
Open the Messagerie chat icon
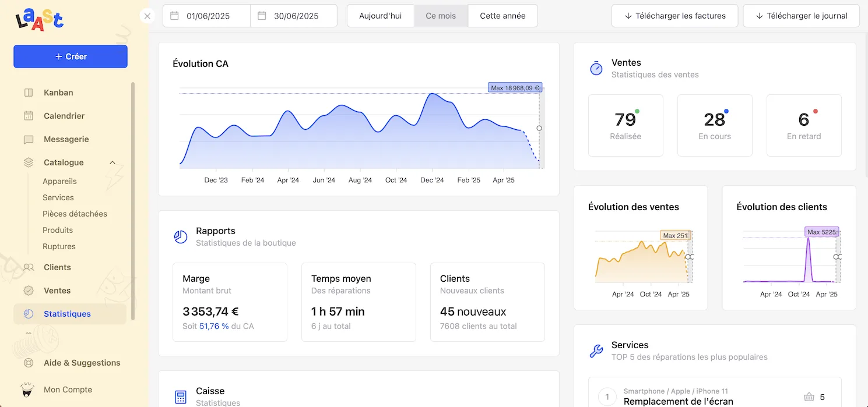coord(29,140)
